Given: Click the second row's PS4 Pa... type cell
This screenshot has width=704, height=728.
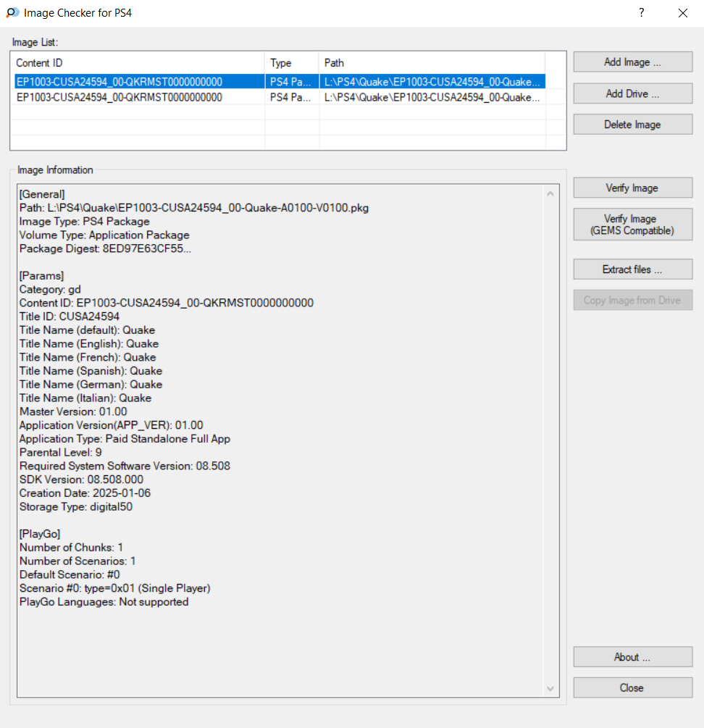Looking at the screenshot, I should [x=290, y=98].
